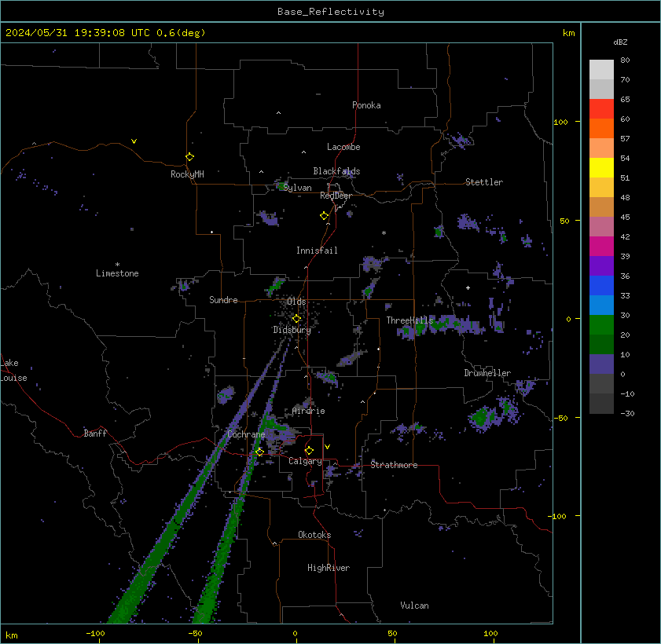
Task: Click the yellow V marker northwest of RockyMH
Action: click(134, 141)
